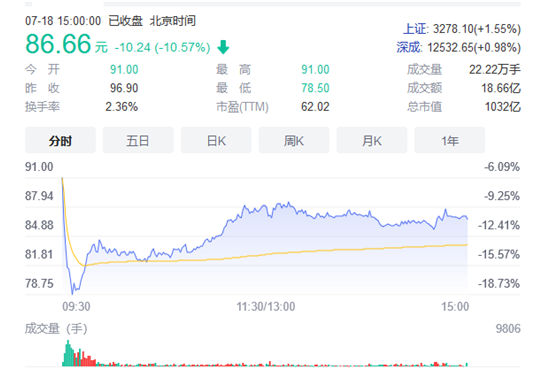Click the 09:30 time axis label

tap(76, 306)
